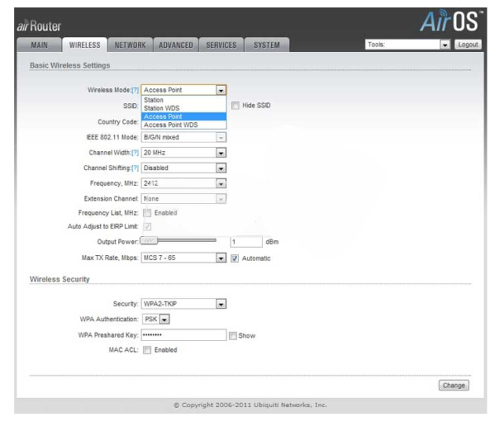Click the Wireless Security heading
This screenshot has height=426, width=504.
60,279
